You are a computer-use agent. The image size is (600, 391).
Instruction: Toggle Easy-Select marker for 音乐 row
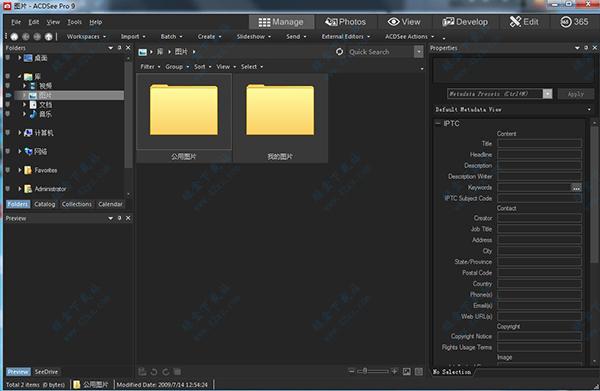pos(8,114)
